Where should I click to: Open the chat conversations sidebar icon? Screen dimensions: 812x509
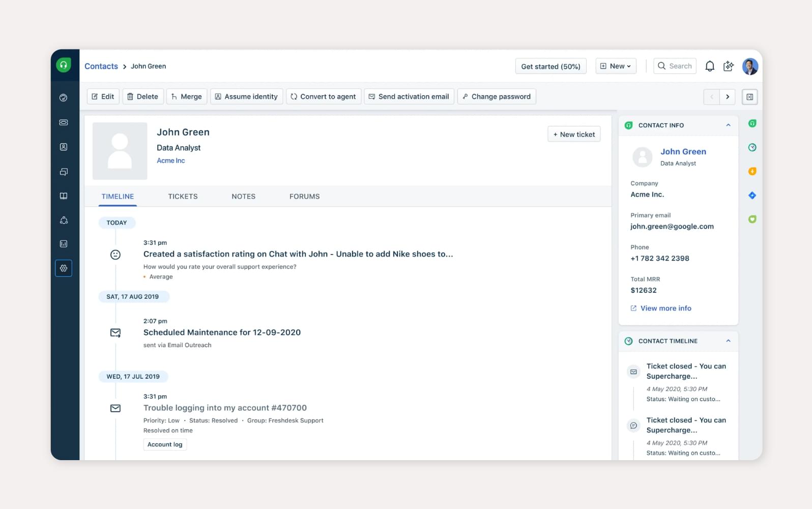tap(64, 172)
